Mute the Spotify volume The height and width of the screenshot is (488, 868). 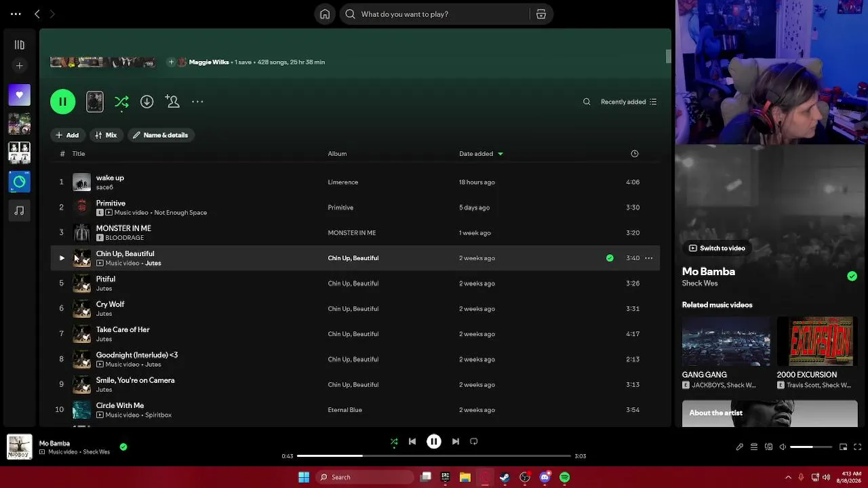coord(783,447)
